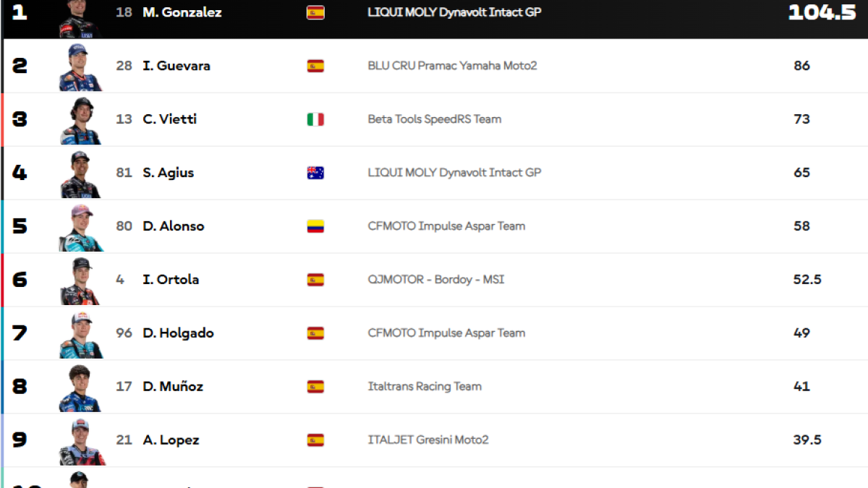Select the position 6 row number
868x488 pixels.
click(20, 280)
